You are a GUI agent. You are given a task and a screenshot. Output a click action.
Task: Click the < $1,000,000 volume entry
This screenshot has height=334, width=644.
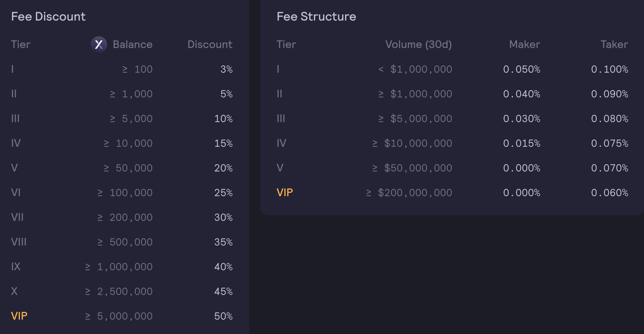point(415,69)
